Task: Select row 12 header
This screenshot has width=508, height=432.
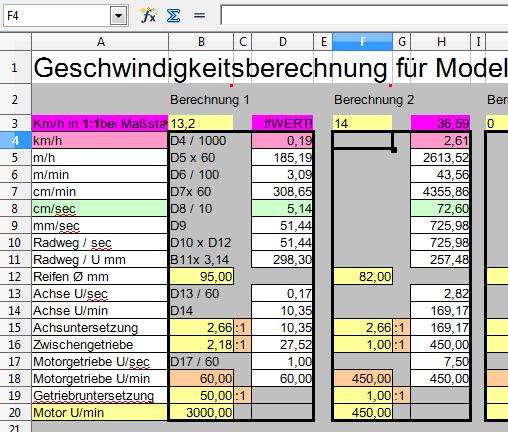Action: [x=16, y=277]
